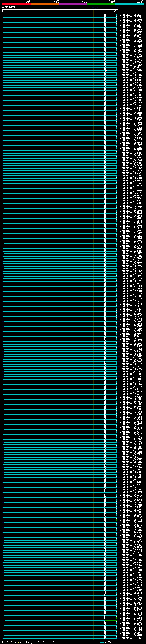Click the label UniRef100_Q0AZM9
Screen dimensions: 146x644
point(131,636)
